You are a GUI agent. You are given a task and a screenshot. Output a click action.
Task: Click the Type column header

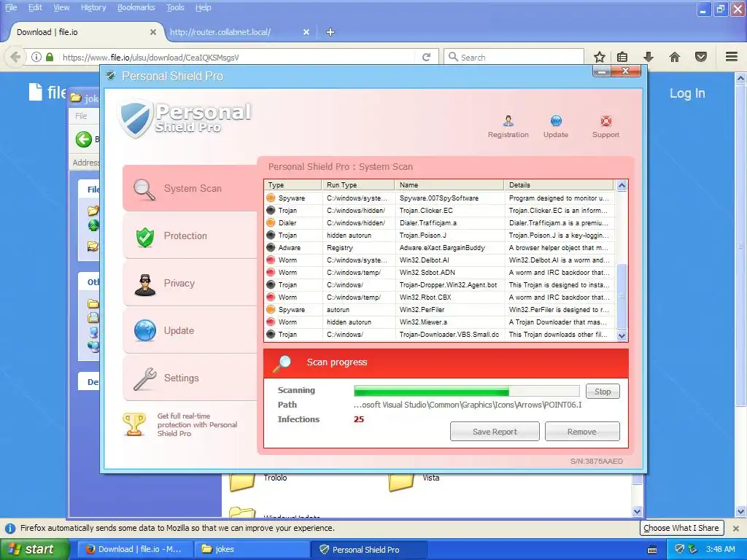point(293,184)
